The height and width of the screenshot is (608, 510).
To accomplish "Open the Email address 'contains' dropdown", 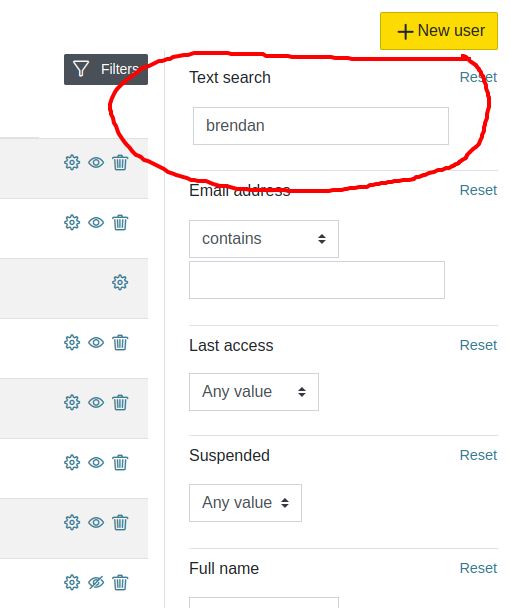I will pyautogui.click(x=264, y=239).
